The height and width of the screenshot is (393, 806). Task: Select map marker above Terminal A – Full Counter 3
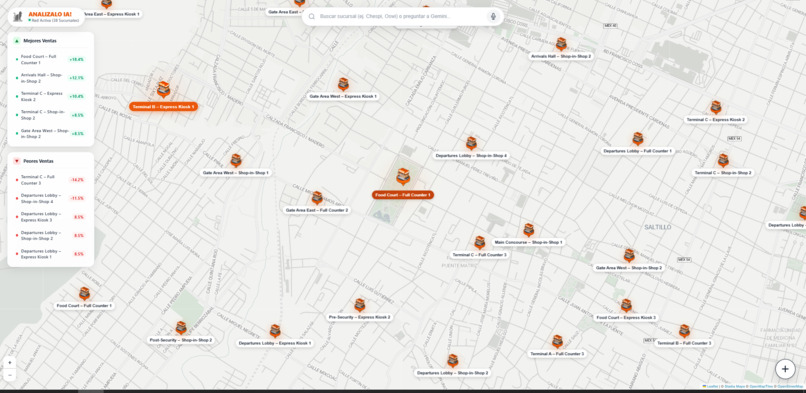(x=557, y=342)
